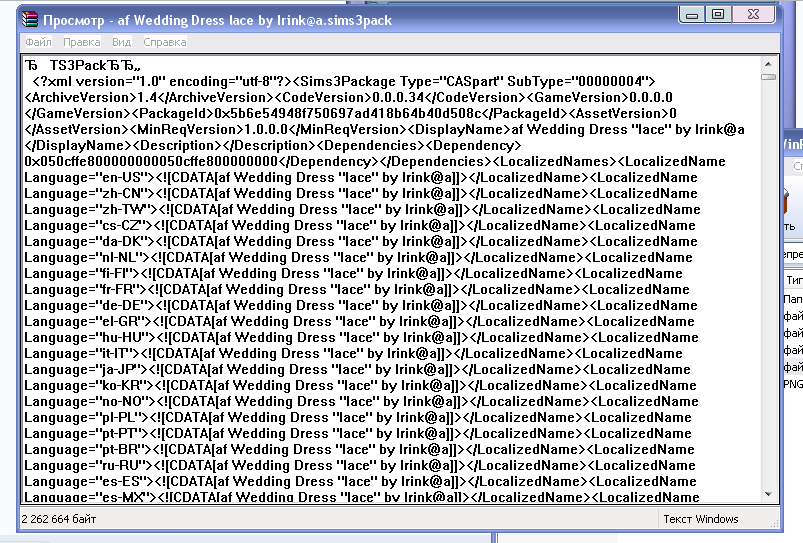
Task: Click the line starting 'Language="es-ES"'
Action: click(360, 481)
